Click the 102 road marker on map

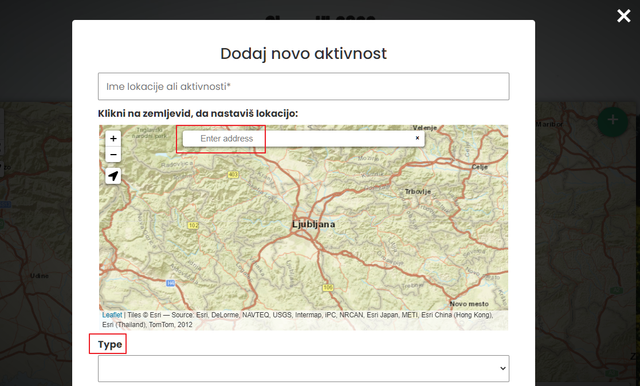tap(193, 225)
